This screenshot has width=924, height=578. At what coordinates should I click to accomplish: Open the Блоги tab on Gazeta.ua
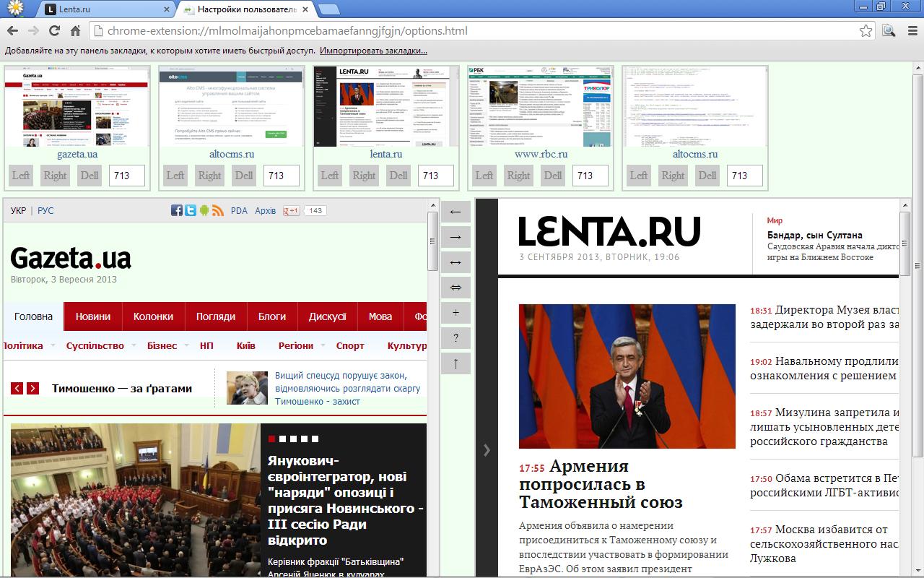[272, 316]
